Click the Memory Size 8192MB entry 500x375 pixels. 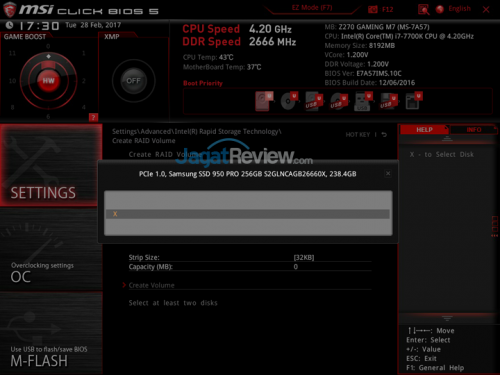pos(360,45)
